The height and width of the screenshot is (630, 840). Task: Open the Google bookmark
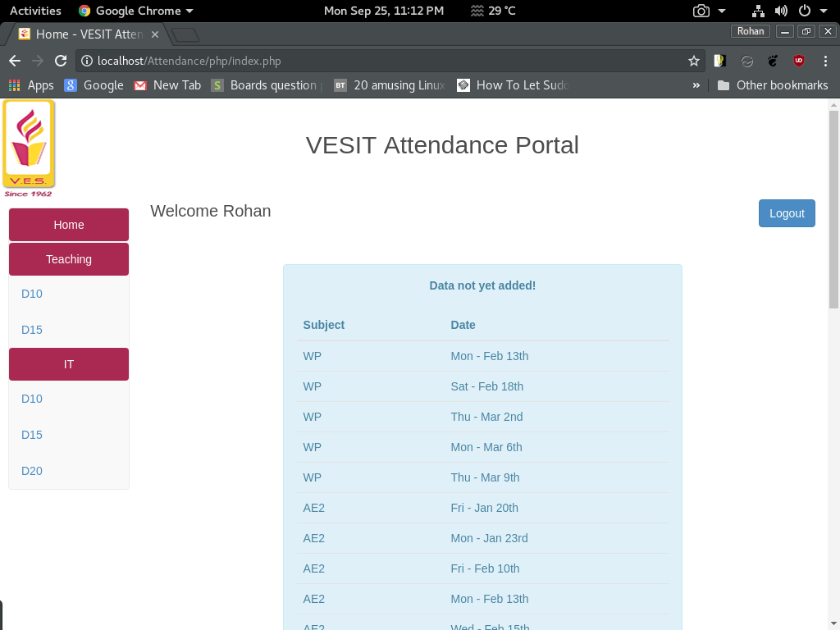(94, 85)
